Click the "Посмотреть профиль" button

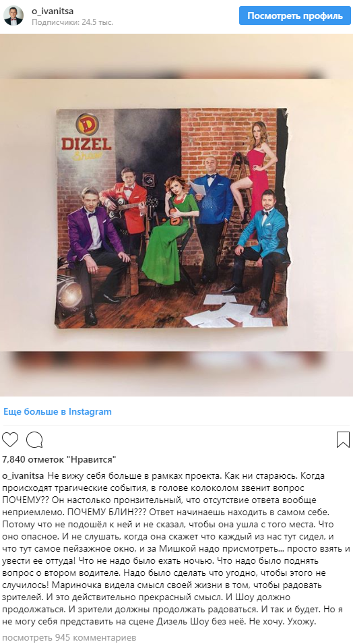[x=294, y=16]
